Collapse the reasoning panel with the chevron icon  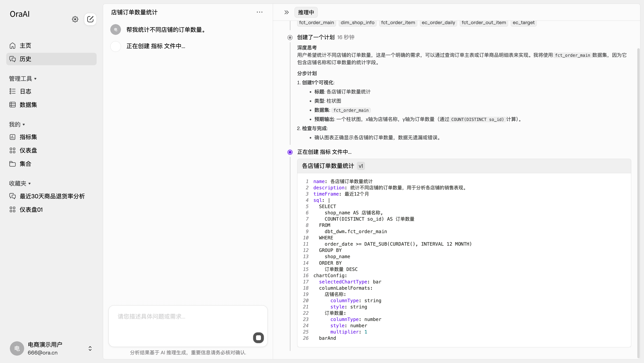(286, 12)
